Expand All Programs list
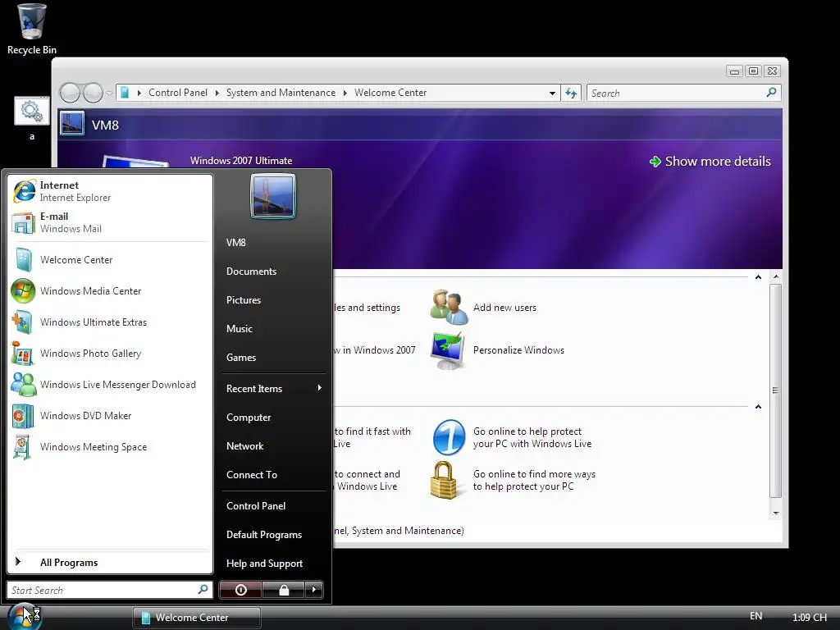Screen dimensions: 840x630 [110, 562]
